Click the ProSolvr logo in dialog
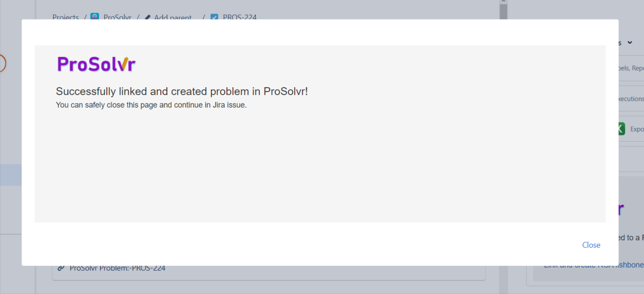This screenshot has width=644, height=294. click(96, 64)
